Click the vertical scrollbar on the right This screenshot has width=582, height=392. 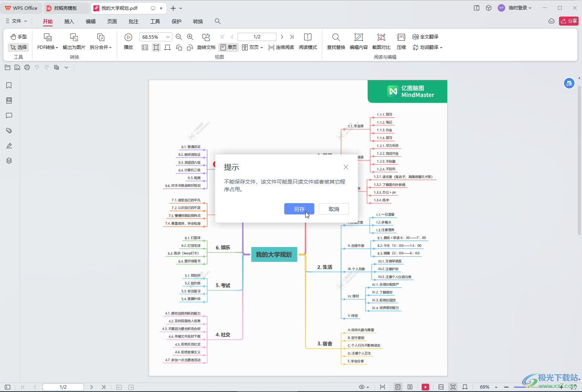579,160
